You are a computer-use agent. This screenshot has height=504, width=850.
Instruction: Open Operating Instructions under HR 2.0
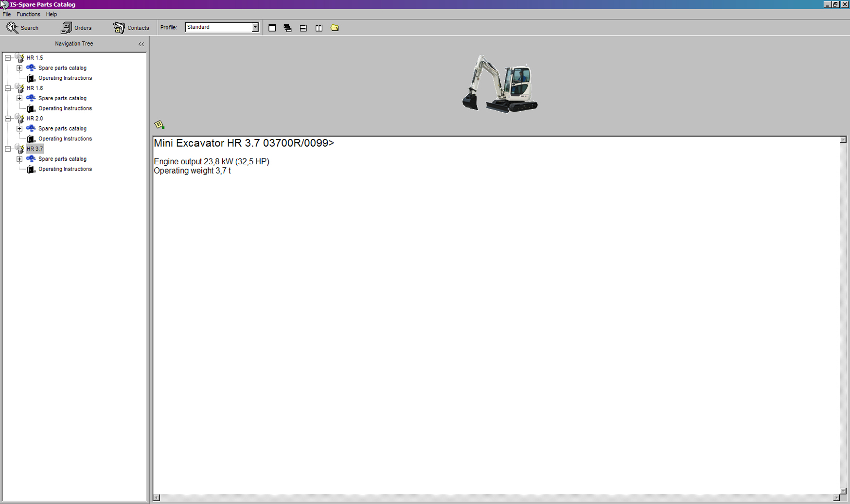click(65, 139)
